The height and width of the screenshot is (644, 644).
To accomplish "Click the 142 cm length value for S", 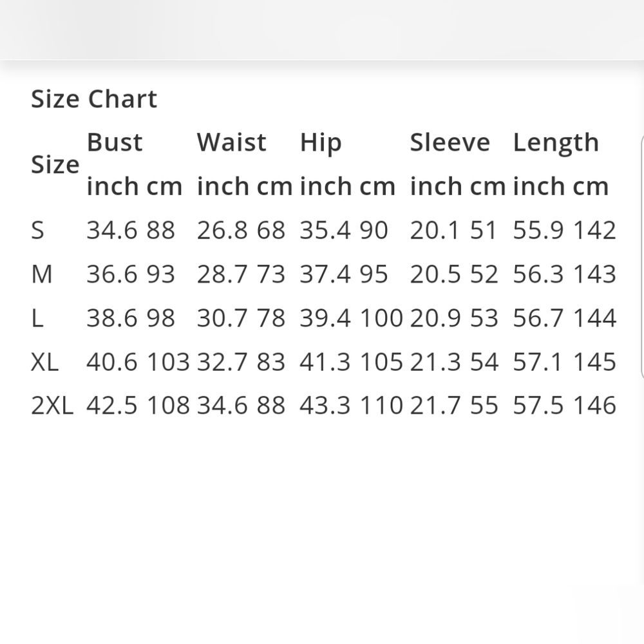I will click(x=594, y=231).
